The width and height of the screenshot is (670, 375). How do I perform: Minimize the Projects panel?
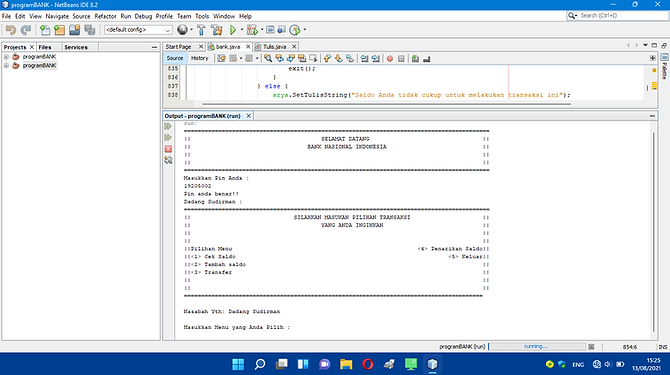(154, 47)
